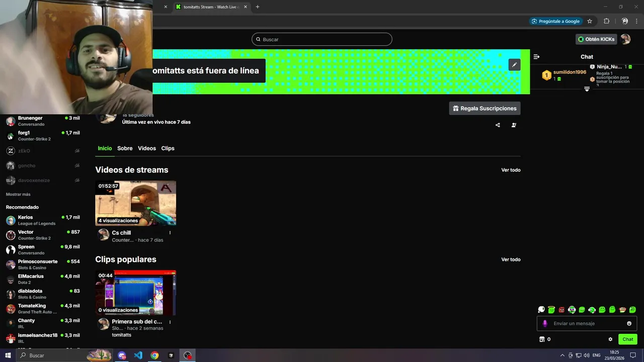Click the Buscar search field on Kick
Image resolution: width=644 pixels, height=362 pixels.
click(x=321, y=39)
